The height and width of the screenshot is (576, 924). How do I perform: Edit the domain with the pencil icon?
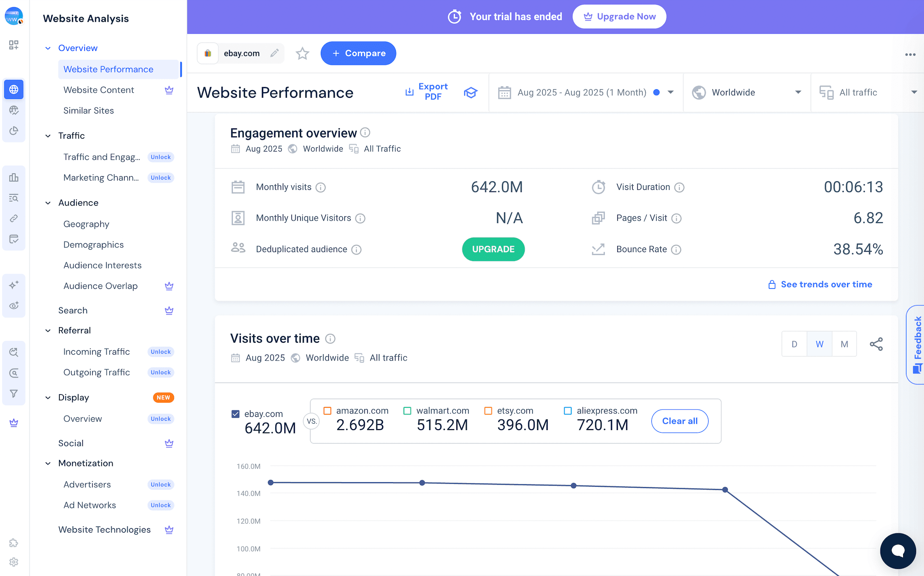point(275,53)
